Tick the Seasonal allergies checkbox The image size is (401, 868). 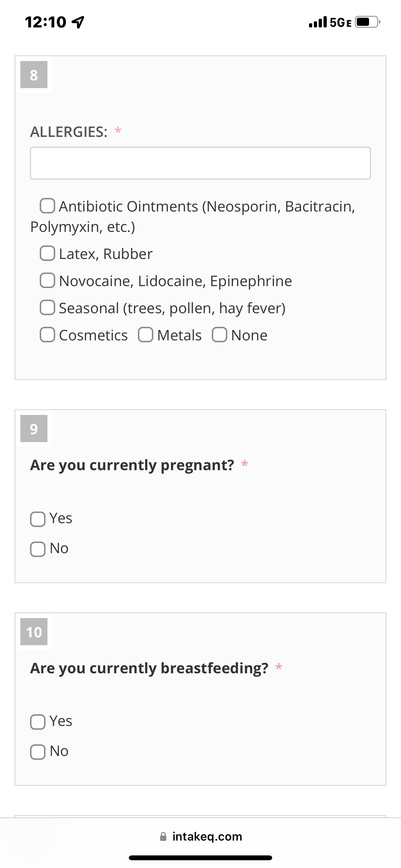47,307
